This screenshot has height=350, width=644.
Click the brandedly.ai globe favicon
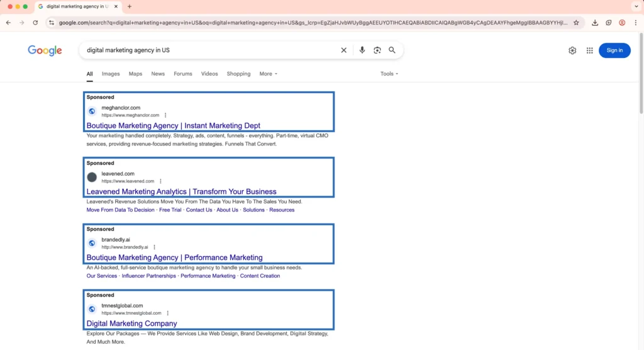coord(92,243)
